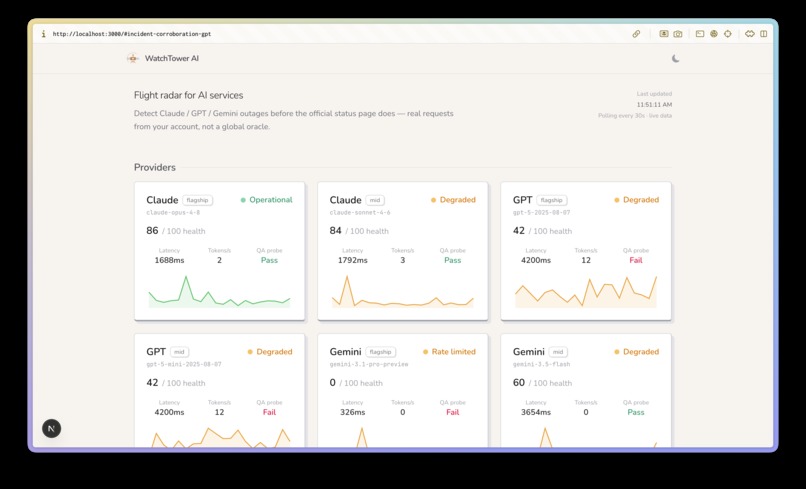Click the mid badge on Claude card
Screen dimensions: 806x489
coord(375,200)
